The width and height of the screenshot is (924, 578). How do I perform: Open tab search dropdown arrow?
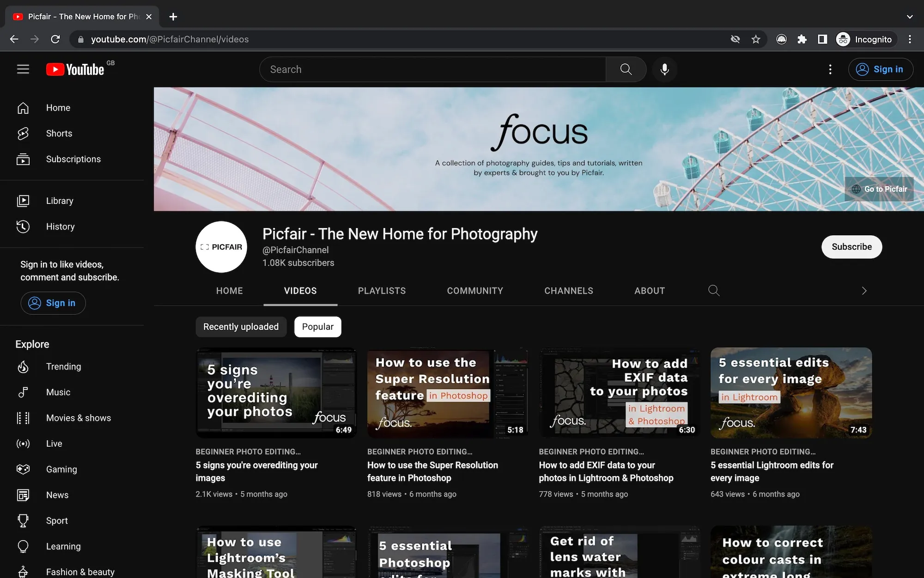[x=910, y=17]
